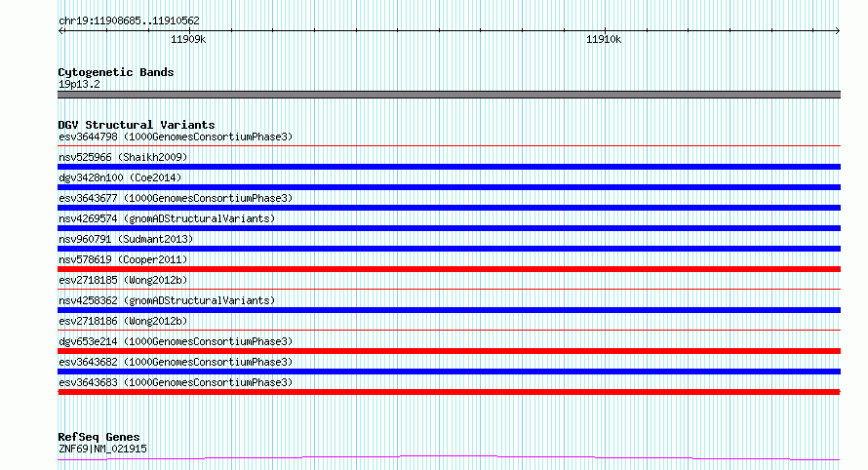The image size is (868, 470).
Task: Select the red bar under dgv653e214
Action: (449, 351)
